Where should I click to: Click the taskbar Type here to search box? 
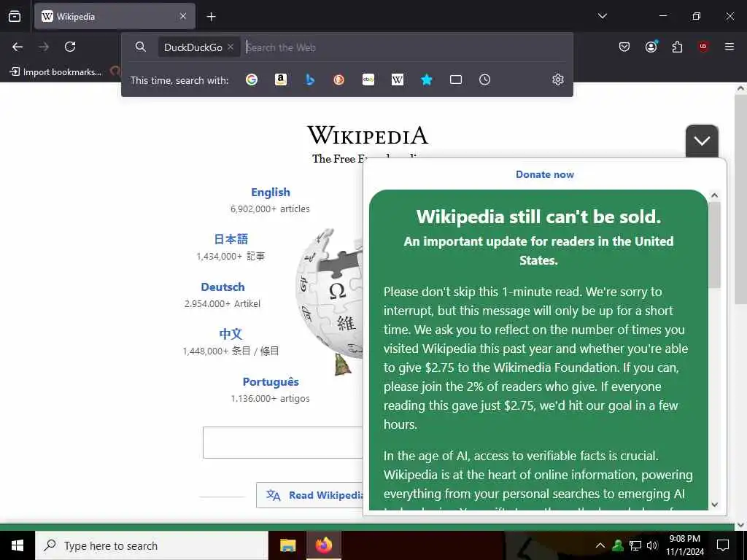coord(152,545)
